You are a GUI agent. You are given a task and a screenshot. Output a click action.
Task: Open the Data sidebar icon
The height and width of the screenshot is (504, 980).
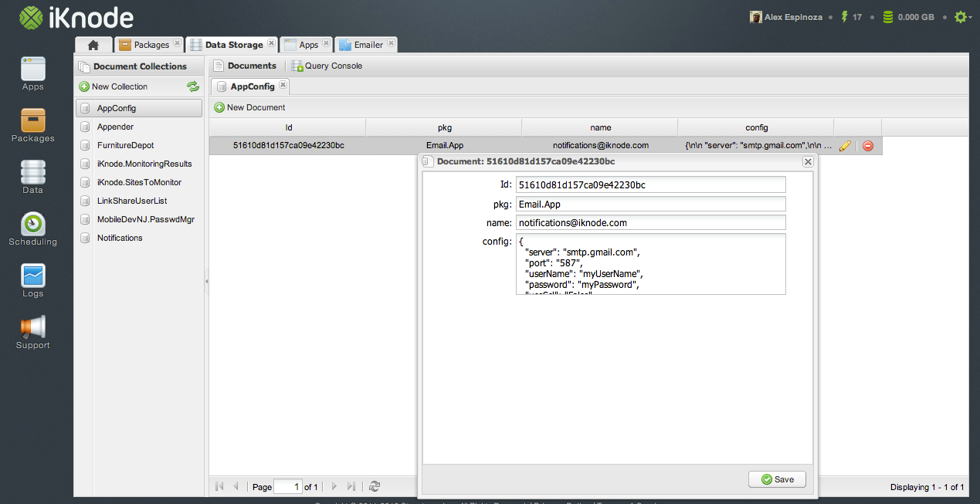[33, 172]
